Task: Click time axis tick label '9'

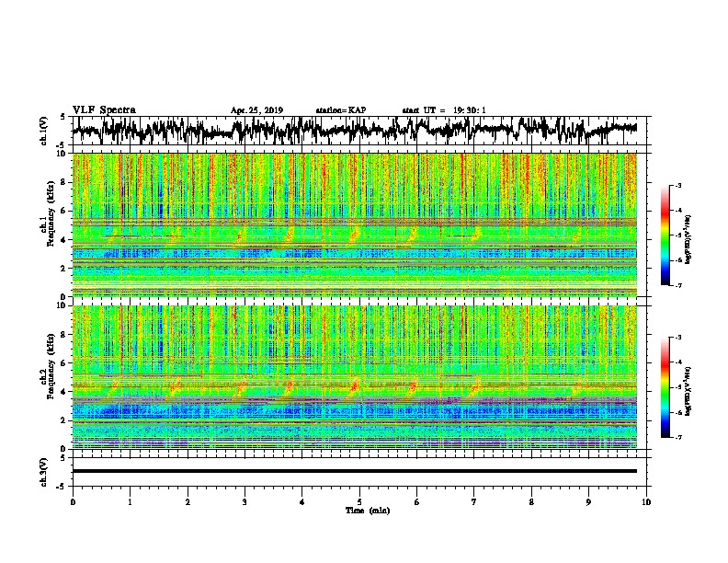Action: 588,502
